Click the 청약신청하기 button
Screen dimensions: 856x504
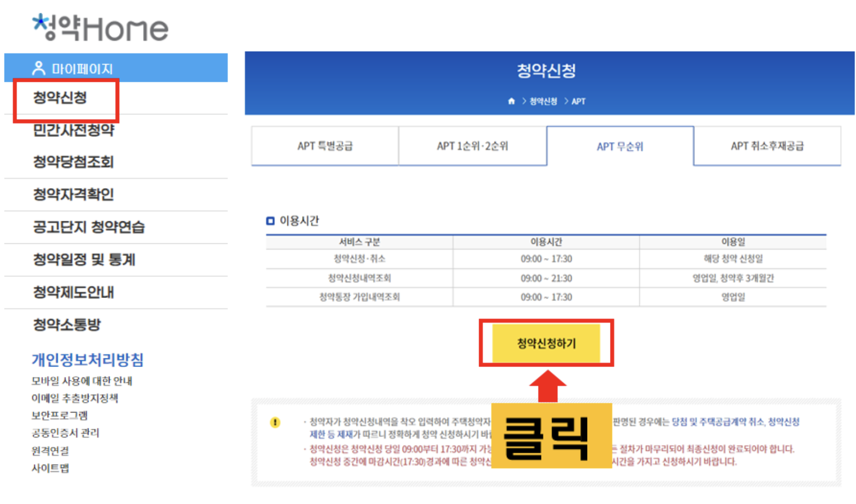pos(546,343)
